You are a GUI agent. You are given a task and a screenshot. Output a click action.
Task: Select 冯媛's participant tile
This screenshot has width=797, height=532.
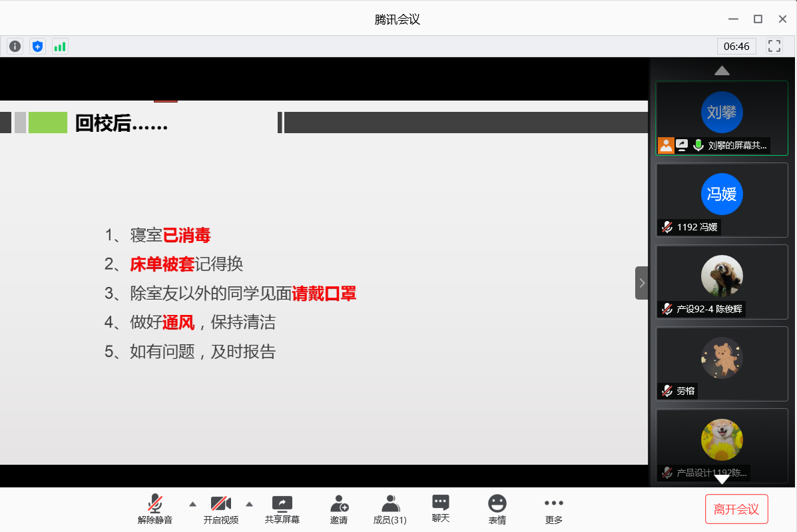tap(722, 200)
